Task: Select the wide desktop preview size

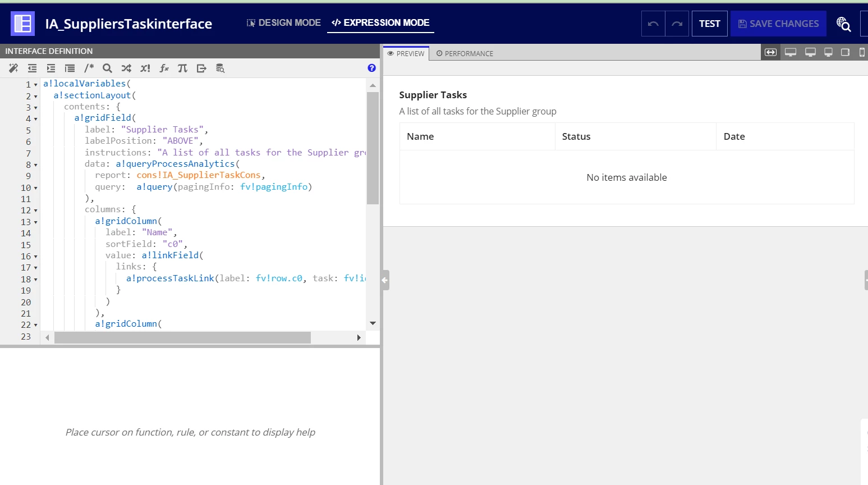Action: click(791, 52)
